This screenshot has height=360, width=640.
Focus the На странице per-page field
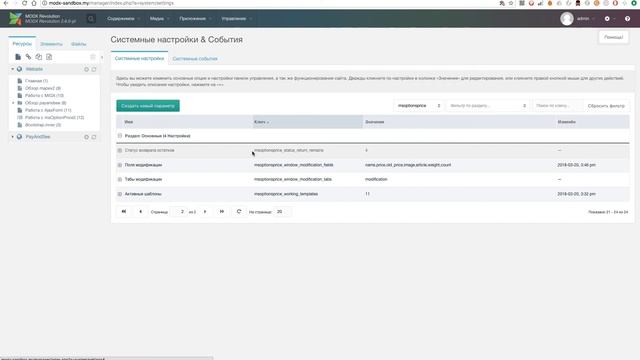pyautogui.click(x=282, y=211)
